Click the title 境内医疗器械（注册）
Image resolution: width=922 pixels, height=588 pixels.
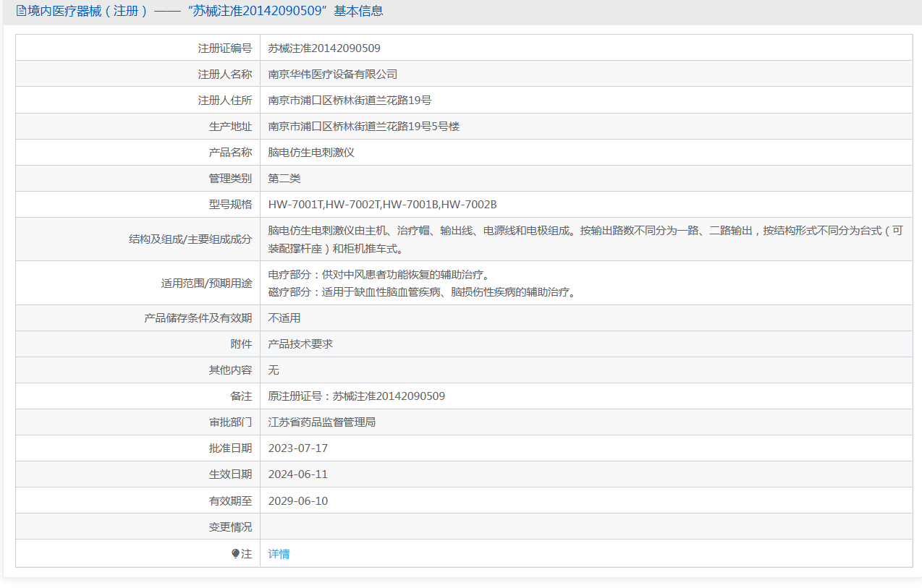point(88,11)
